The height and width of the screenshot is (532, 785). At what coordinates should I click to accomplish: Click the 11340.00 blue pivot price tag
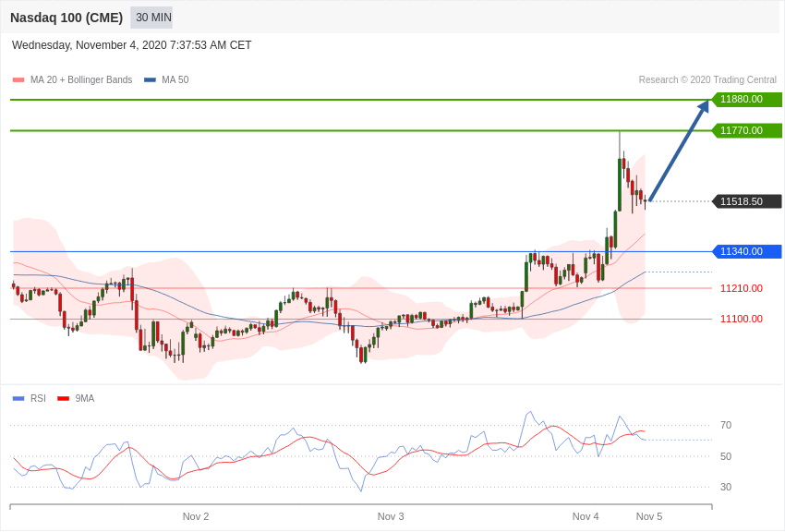pos(746,251)
